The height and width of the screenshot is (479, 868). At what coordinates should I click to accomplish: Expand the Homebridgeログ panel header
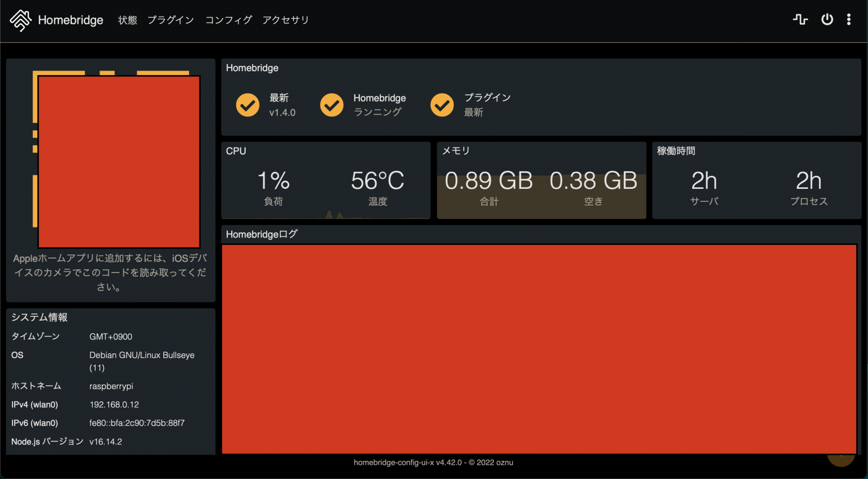[x=262, y=234]
